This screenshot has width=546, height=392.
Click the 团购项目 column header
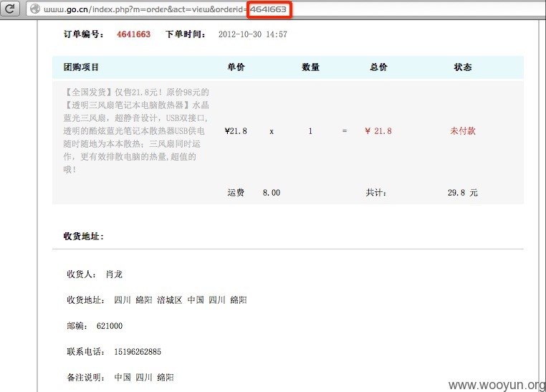coord(81,67)
